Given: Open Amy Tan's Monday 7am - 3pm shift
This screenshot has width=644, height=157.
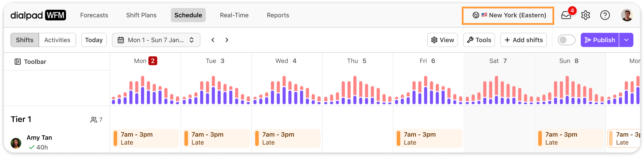Looking at the screenshot, I should [x=146, y=138].
